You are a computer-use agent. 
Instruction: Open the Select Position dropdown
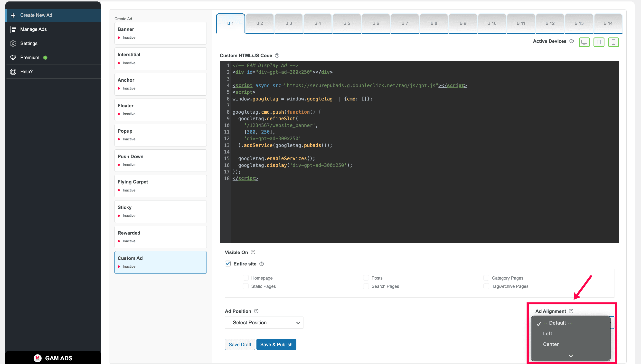(264, 322)
